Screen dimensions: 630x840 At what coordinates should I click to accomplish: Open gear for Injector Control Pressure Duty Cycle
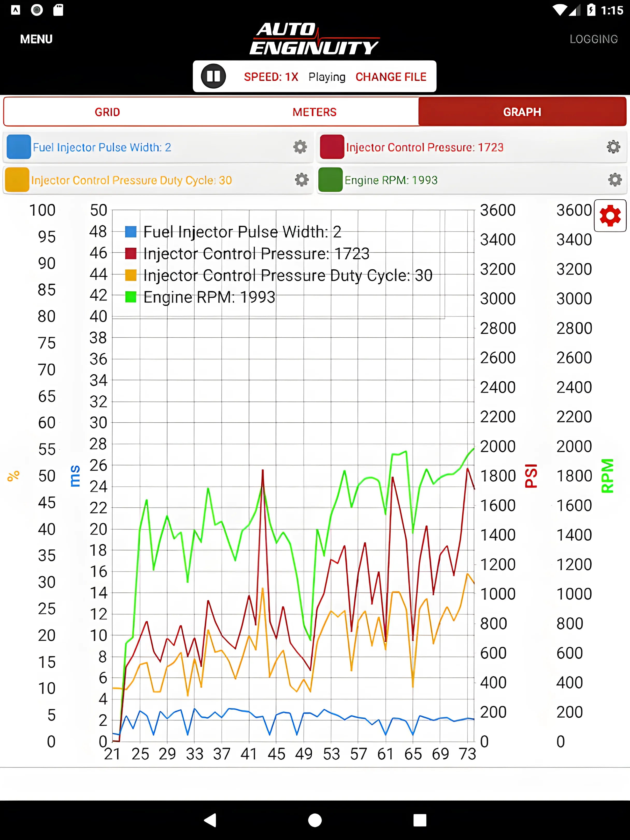[x=301, y=180]
